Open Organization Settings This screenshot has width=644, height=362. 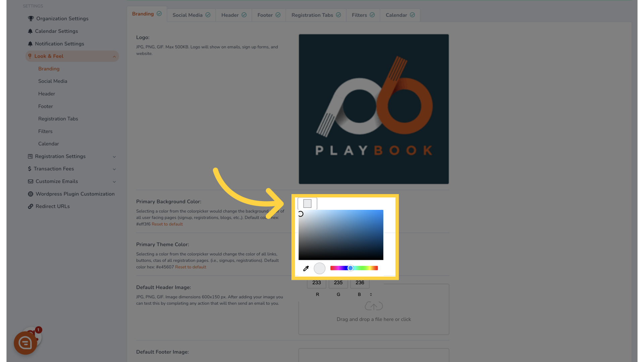pyautogui.click(x=62, y=18)
